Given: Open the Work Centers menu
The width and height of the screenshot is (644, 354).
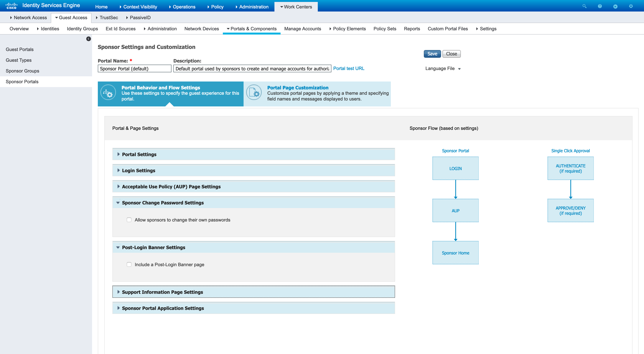Looking at the screenshot, I should coord(296,7).
